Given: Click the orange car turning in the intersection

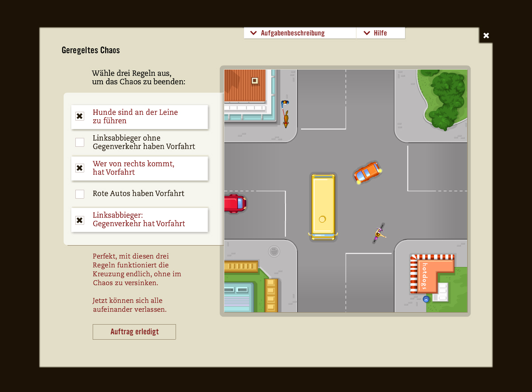Looking at the screenshot, I should pos(368,172).
